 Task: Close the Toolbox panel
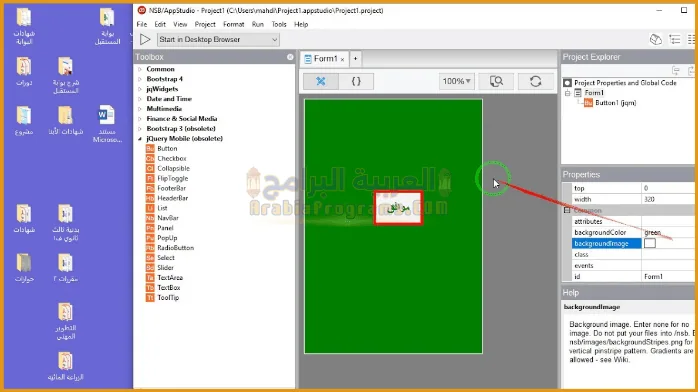tap(290, 57)
